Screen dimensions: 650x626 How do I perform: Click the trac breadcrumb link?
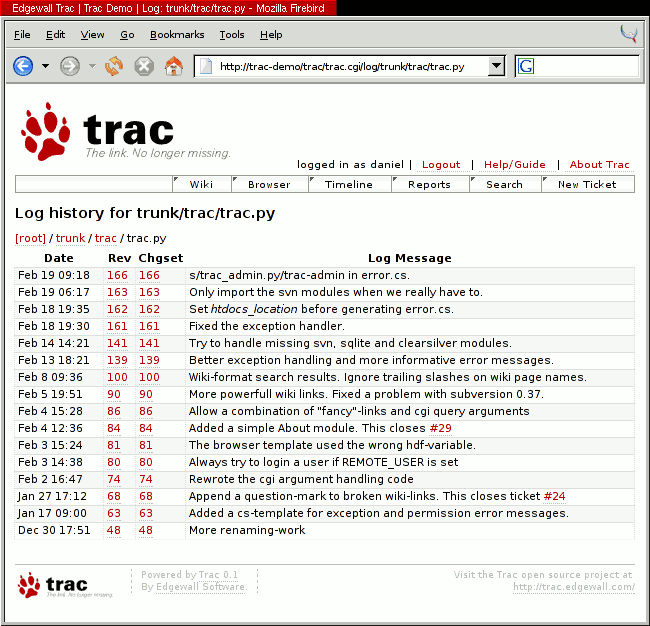click(x=106, y=238)
